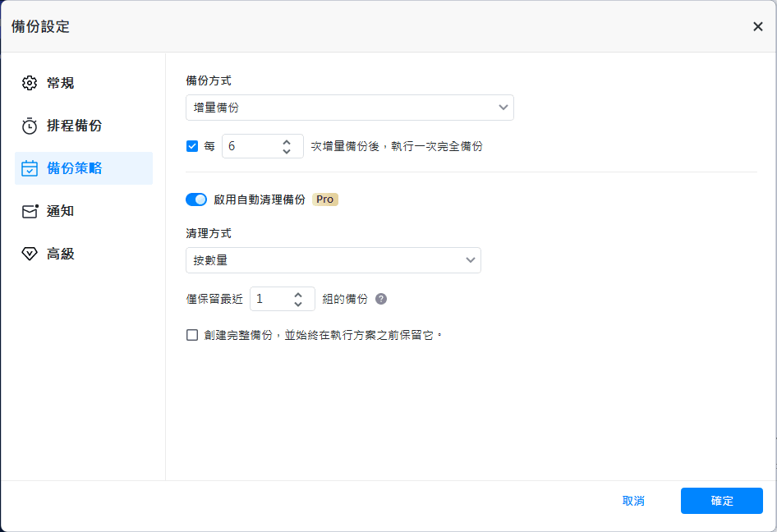This screenshot has width=777, height=532.
Task: Click the gear icon beside 常規
Action: coord(30,83)
